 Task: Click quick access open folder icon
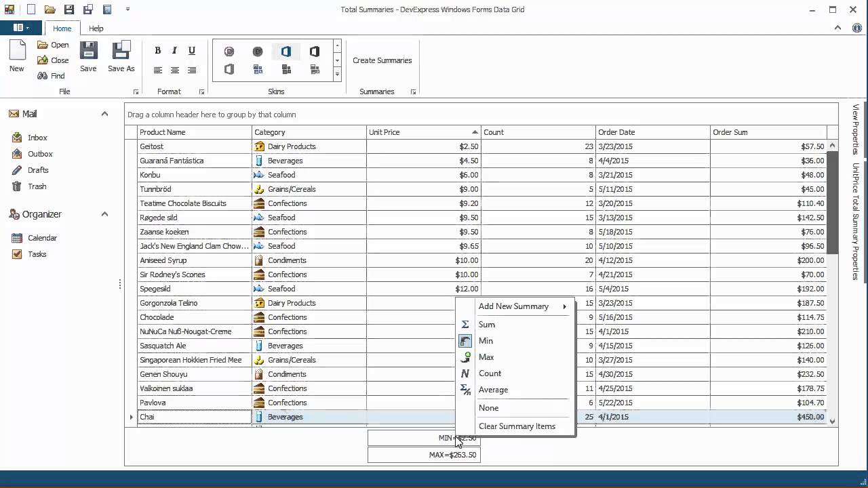[x=50, y=9]
